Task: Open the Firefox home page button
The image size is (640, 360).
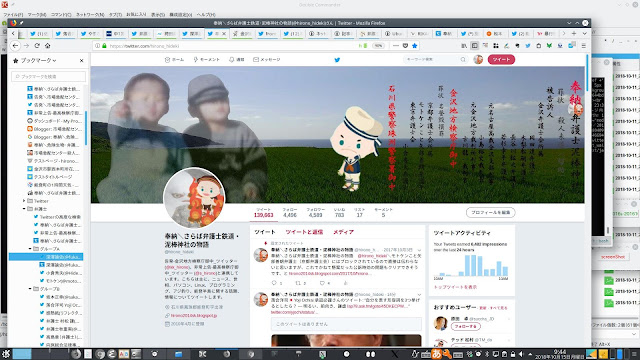Action: coord(47,46)
